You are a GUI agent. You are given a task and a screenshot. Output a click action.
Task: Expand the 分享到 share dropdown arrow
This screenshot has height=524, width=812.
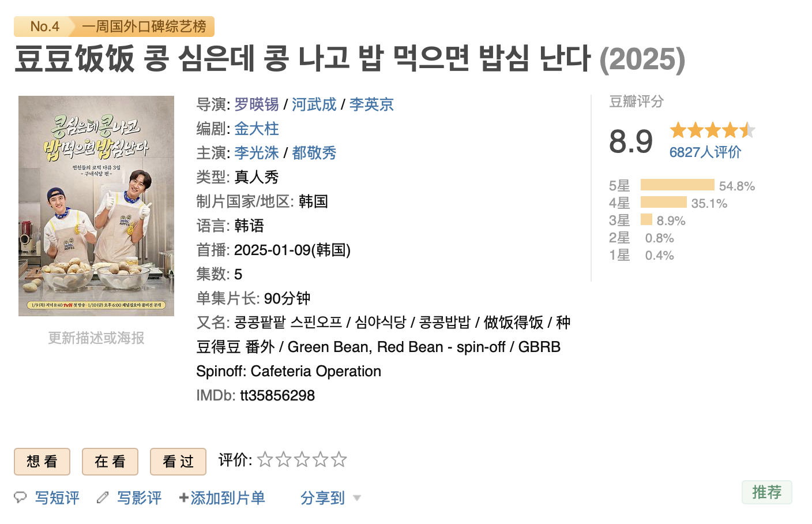pos(357,498)
